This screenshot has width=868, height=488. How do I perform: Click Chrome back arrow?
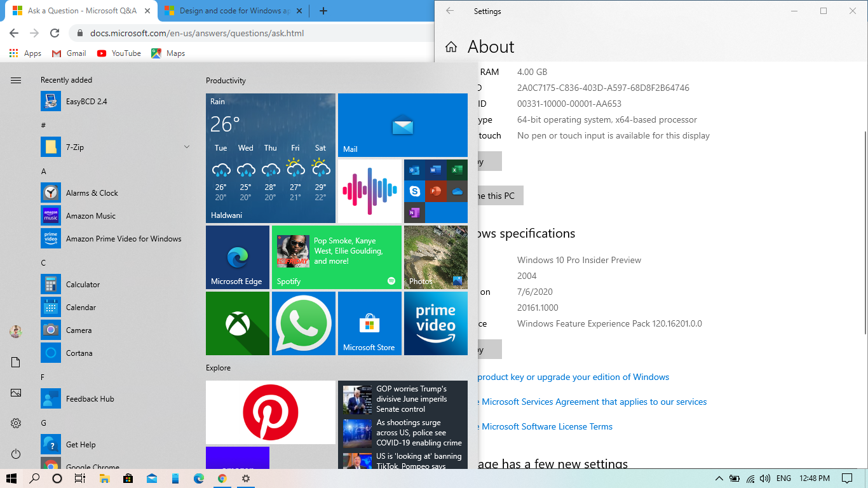14,33
